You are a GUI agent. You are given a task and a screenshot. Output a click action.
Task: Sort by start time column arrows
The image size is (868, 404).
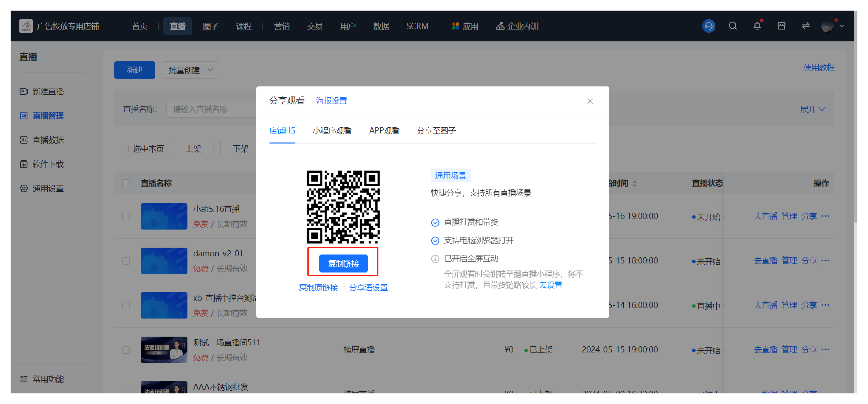(x=634, y=183)
